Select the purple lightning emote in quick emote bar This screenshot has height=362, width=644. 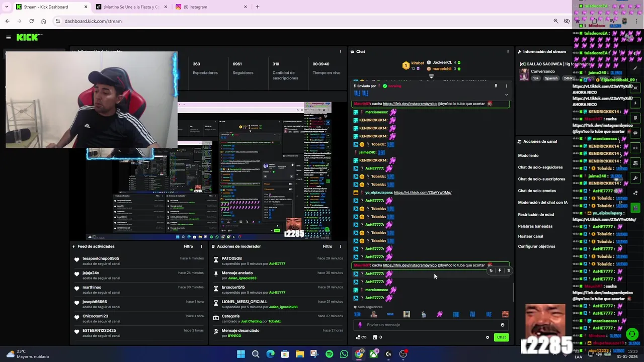click(439, 314)
